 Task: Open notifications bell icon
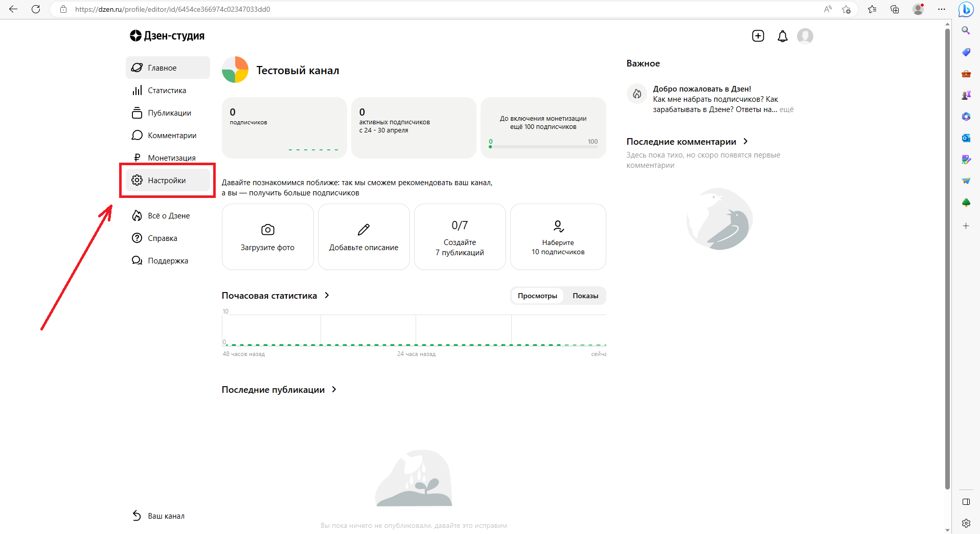tap(782, 36)
